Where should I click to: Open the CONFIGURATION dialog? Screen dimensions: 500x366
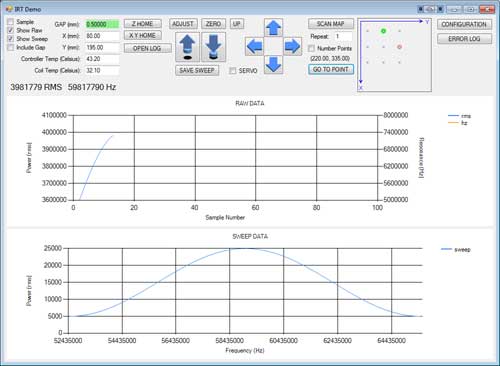point(464,24)
